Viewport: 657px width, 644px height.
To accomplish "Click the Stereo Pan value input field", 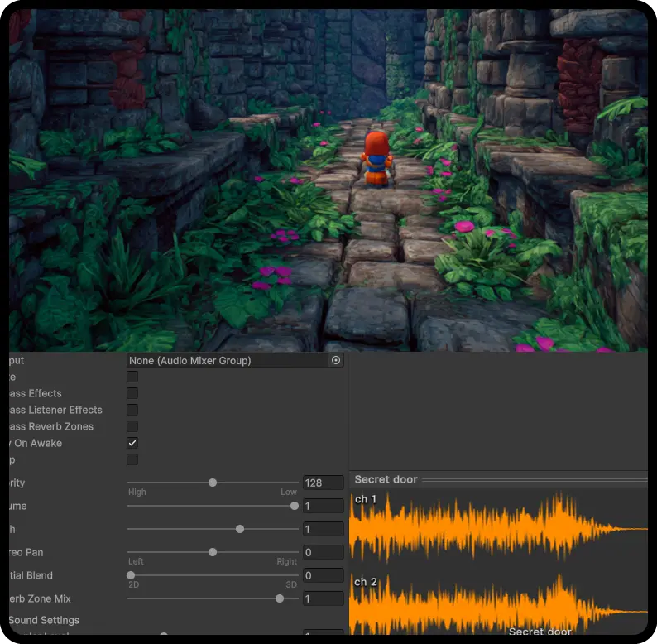I will (323, 552).
